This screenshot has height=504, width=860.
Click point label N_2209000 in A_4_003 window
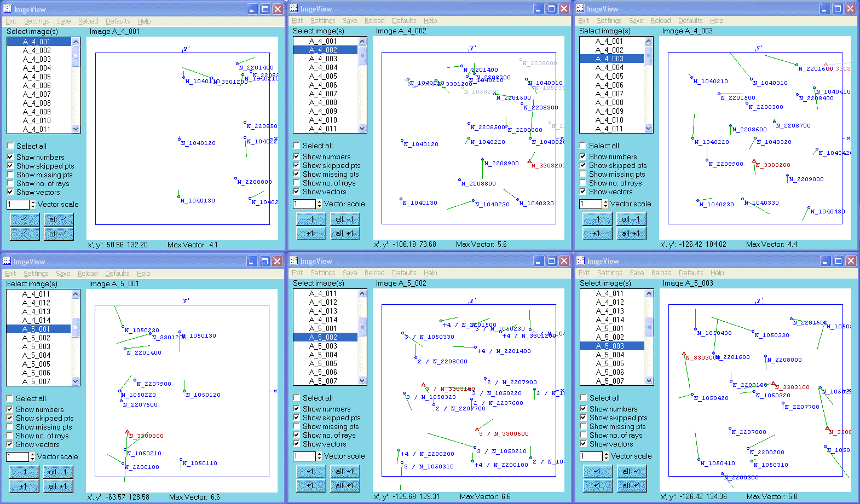pyautogui.click(x=806, y=179)
